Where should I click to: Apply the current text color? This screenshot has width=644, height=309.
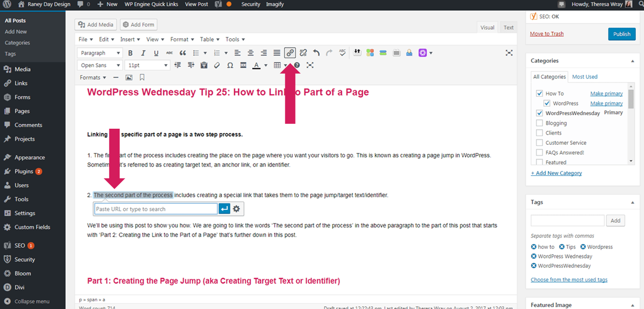(x=256, y=65)
